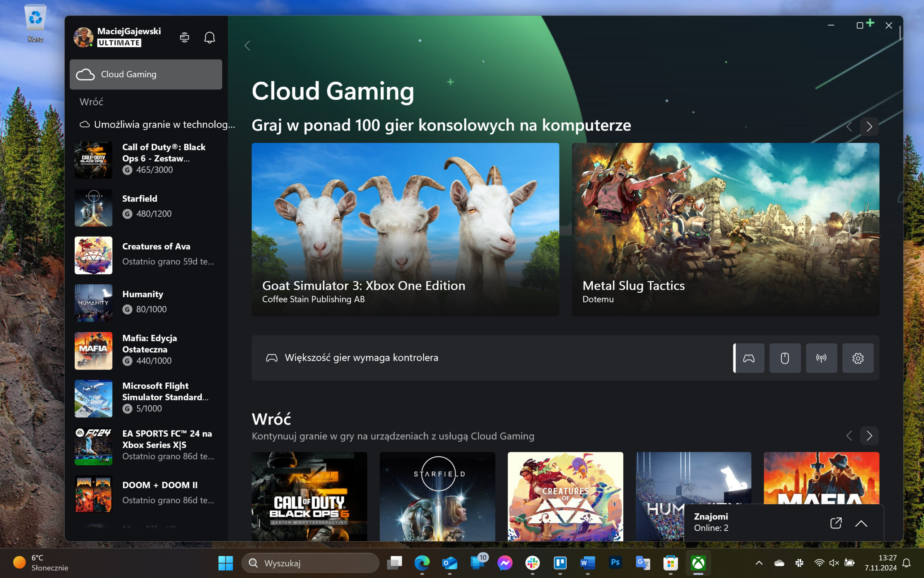924x578 pixels.
Task: Open Microsoft Flight Simulator Standard entry
Action: [146, 398]
